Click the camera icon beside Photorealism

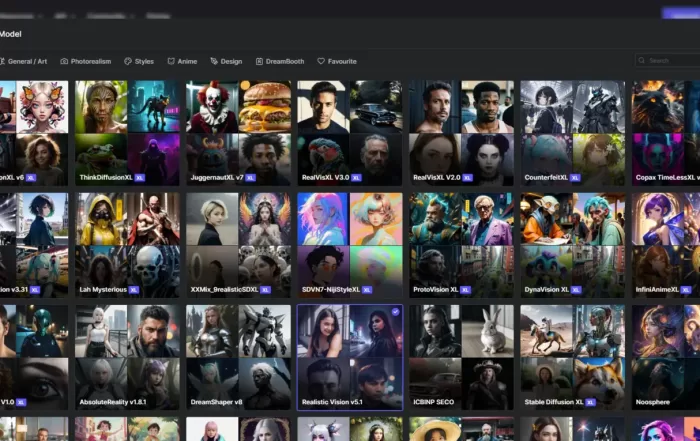click(x=64, y=61)
